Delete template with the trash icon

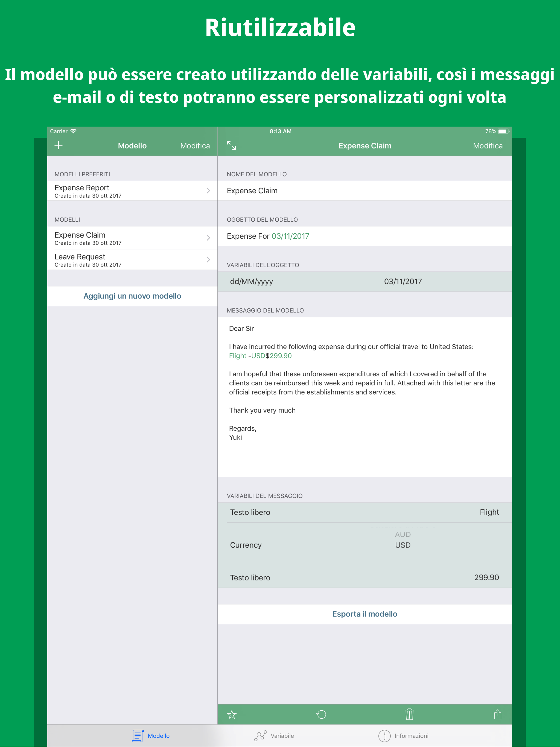[409, 714]
